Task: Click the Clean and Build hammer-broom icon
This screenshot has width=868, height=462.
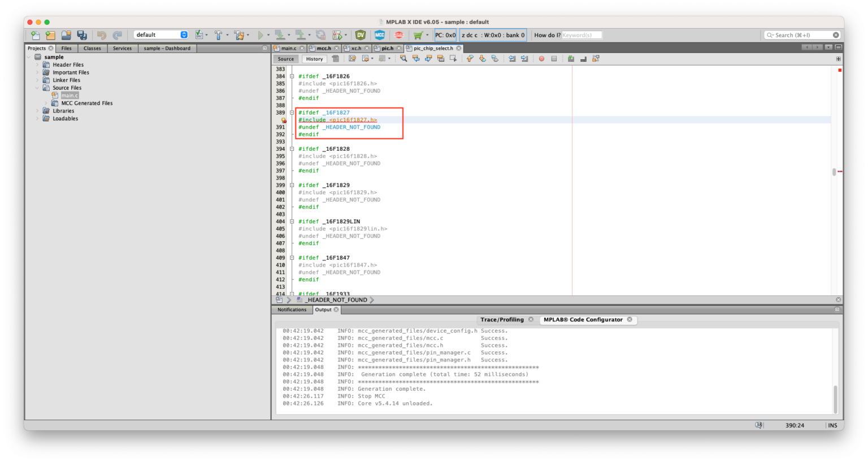Action: pos(238,35)
